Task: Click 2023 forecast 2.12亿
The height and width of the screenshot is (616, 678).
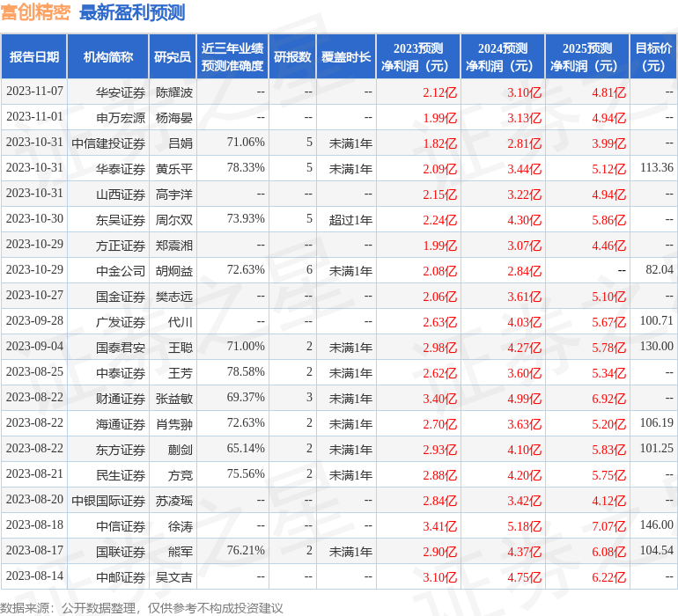Action: 439,92
